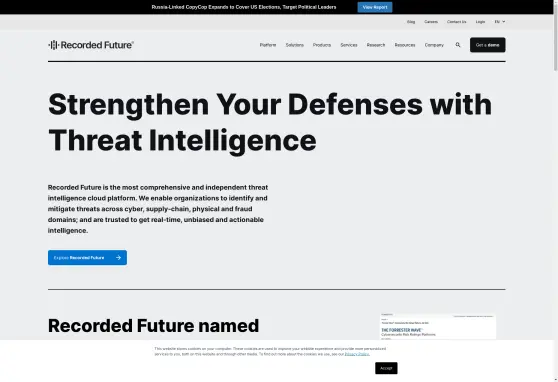Open the search magnifier icon

tap(458, 45)
